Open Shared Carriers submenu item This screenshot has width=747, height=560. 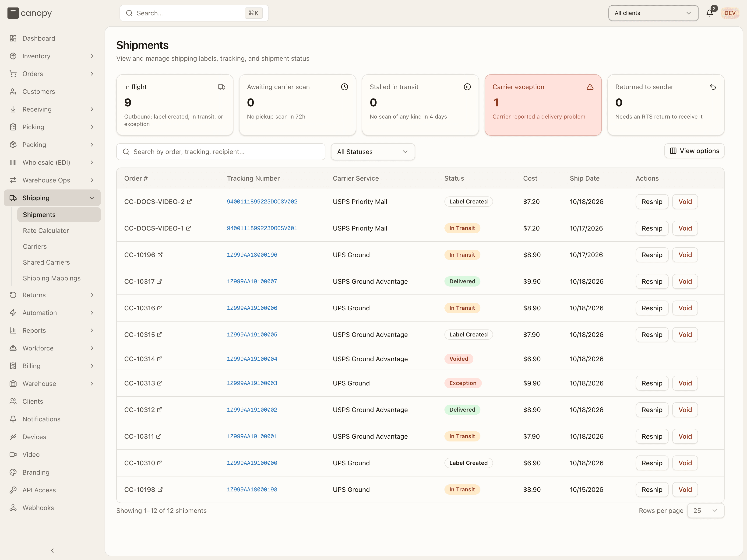(x=59, y=262)
